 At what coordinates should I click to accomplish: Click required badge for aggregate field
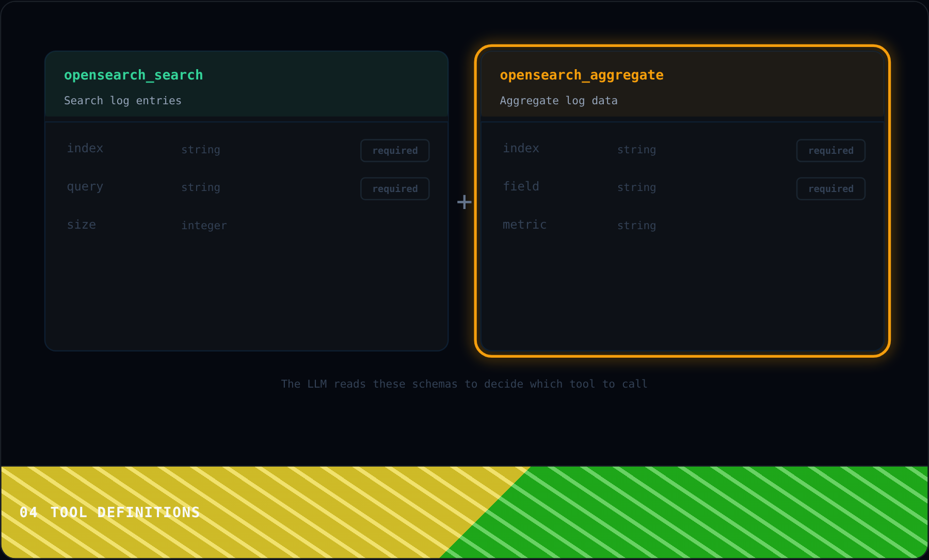coord(831,189)
